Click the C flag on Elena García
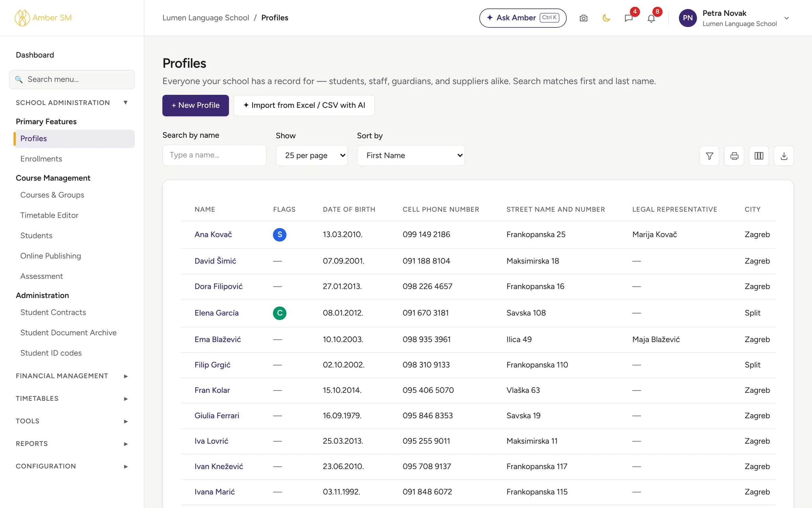The height and width of the screenshot is (508, 812). pyautogui.click(x=279, y=313)
